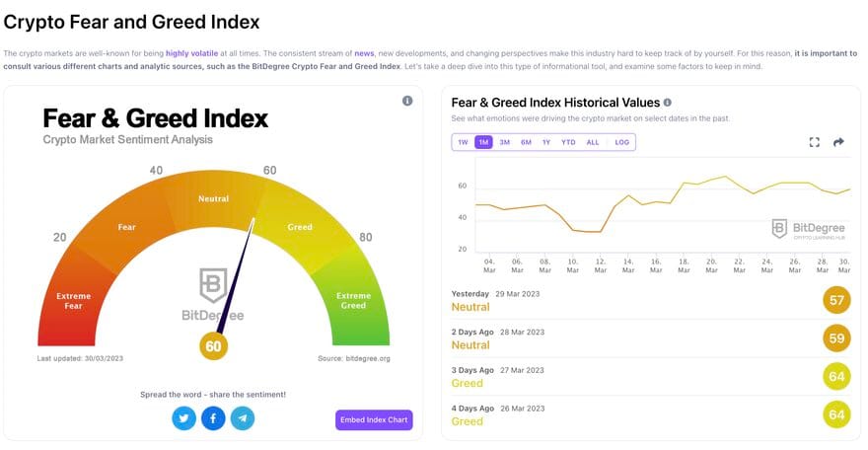Expand chart to fullscreen
The width and height of the screenshot is (868, 450).
(x=815, y=142)
